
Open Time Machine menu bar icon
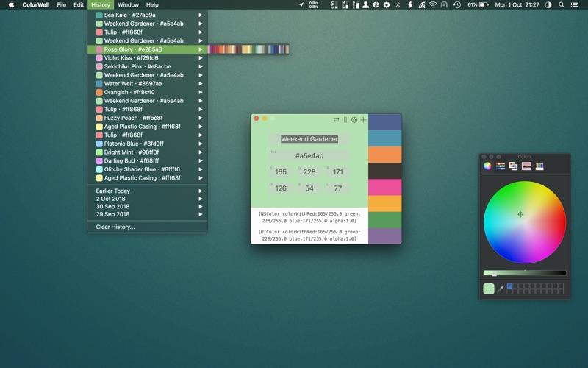click(x=456, y=4)
